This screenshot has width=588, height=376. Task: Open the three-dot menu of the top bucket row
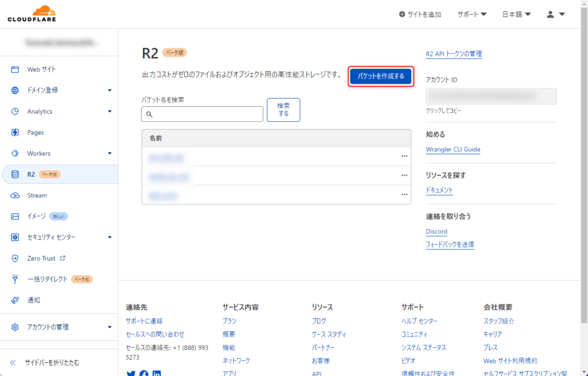coord(404,156)
